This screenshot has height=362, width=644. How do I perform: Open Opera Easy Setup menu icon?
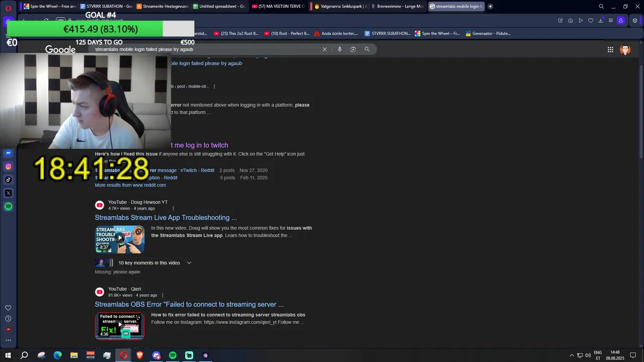(611, 21)
